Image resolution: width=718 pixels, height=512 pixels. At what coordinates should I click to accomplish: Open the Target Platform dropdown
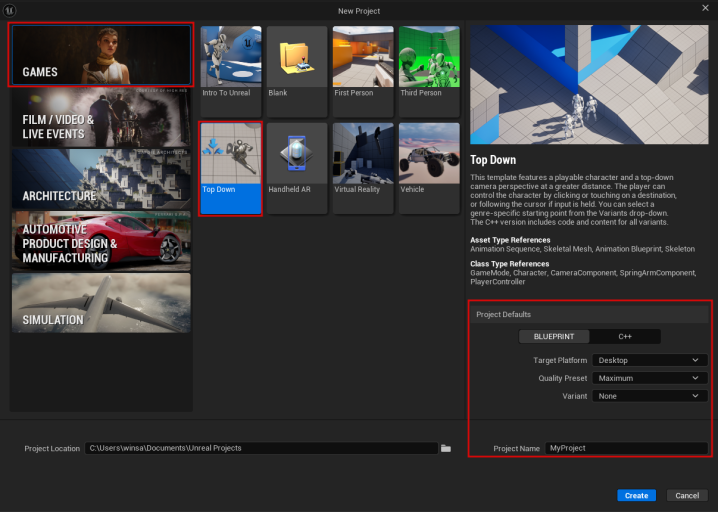click(650, 360)
